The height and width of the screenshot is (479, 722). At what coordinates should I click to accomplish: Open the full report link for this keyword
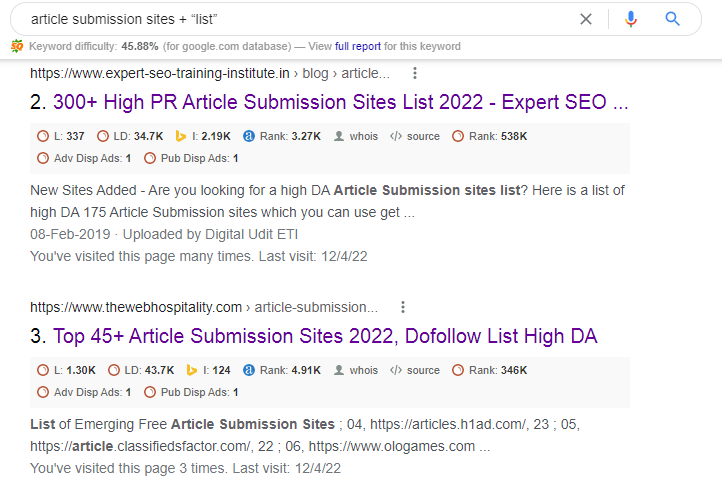click(358, 47)
